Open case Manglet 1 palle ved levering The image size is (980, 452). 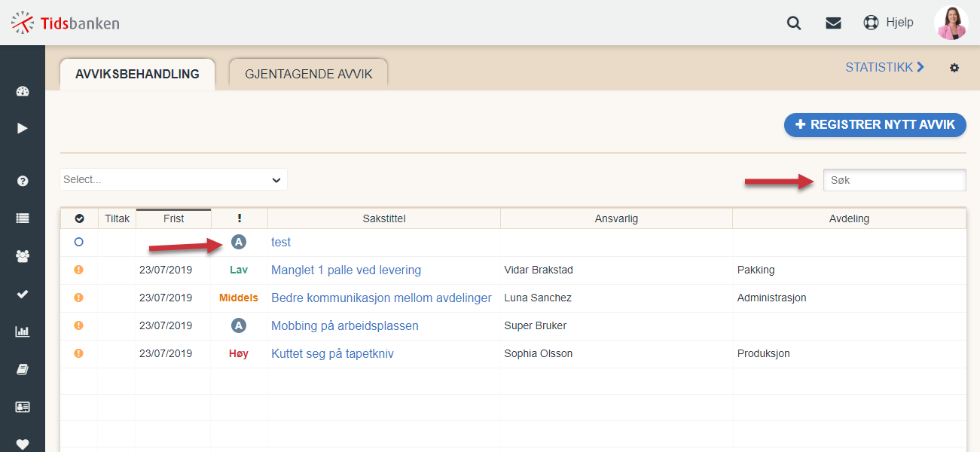pyautogui.click(x=346, y=270)
